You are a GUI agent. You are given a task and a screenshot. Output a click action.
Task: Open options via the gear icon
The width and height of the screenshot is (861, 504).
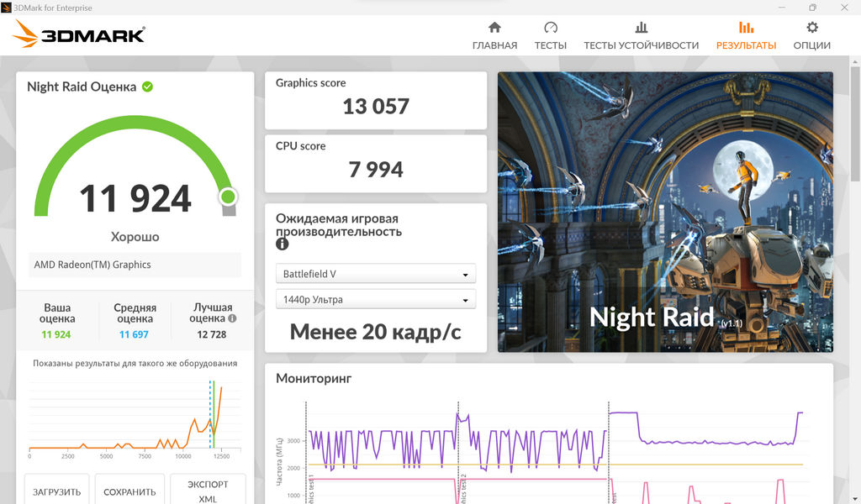pyautogui.click(x=812, y=28)
